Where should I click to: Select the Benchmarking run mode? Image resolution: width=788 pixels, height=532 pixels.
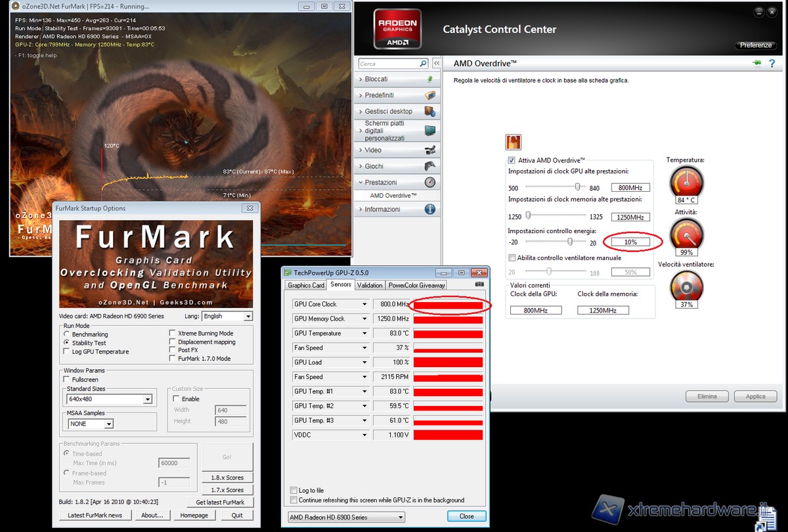tap(66, 334)
